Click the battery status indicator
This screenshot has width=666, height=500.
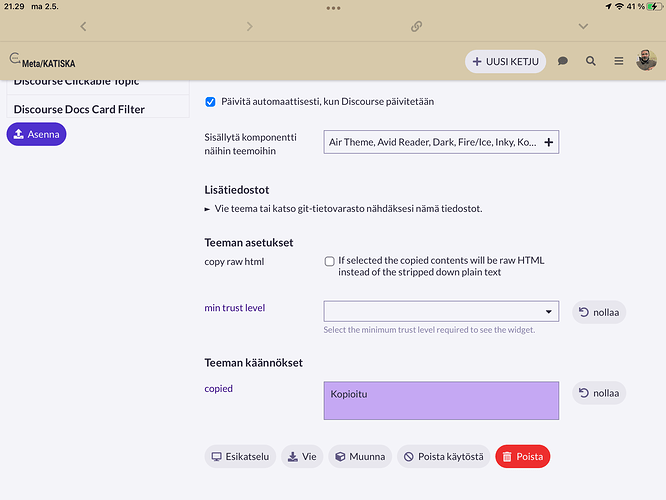(x=654, y=6)
